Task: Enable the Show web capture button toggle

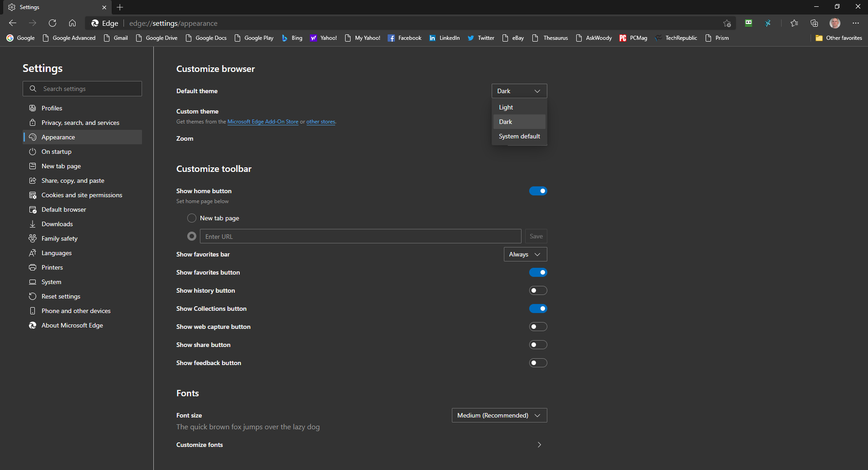Action: (x=538, y=327)
